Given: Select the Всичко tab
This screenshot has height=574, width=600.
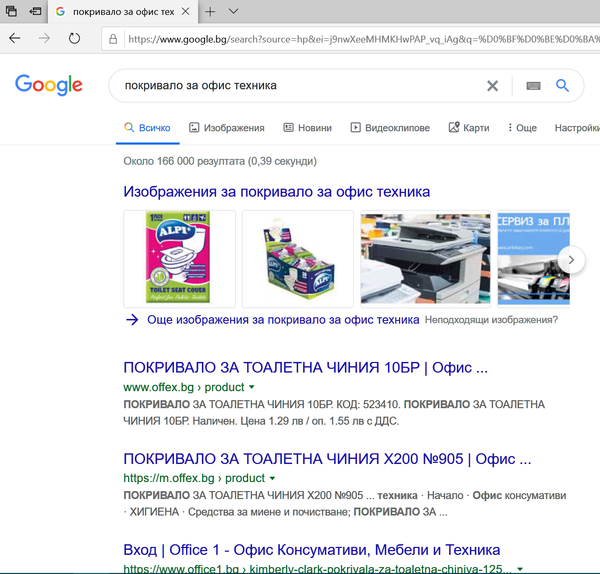Looking at the screenshot, I should click(148, 128).
